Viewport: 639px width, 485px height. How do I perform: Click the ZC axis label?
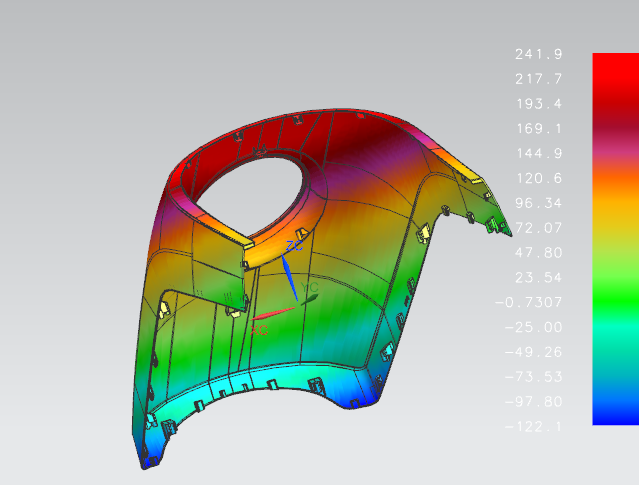[294, 246]
